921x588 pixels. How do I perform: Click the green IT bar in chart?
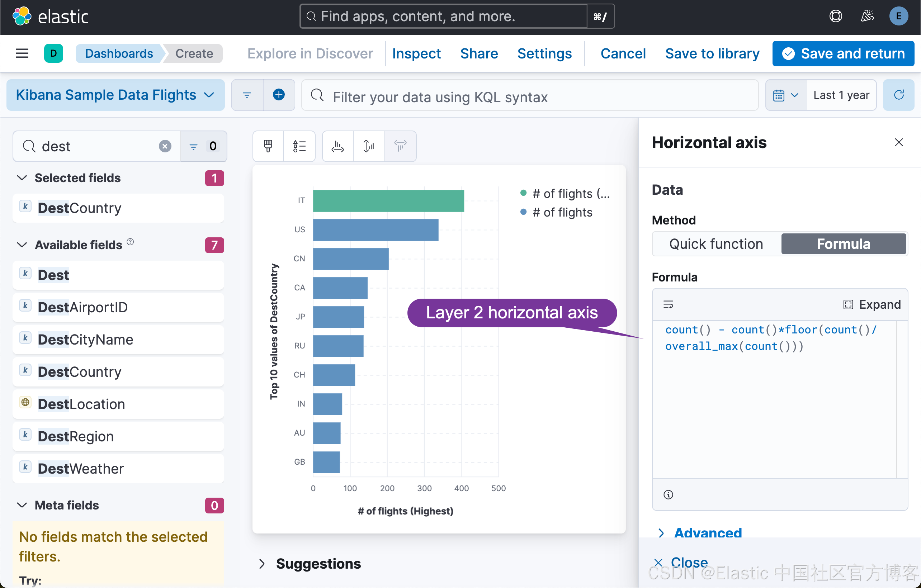388,201
